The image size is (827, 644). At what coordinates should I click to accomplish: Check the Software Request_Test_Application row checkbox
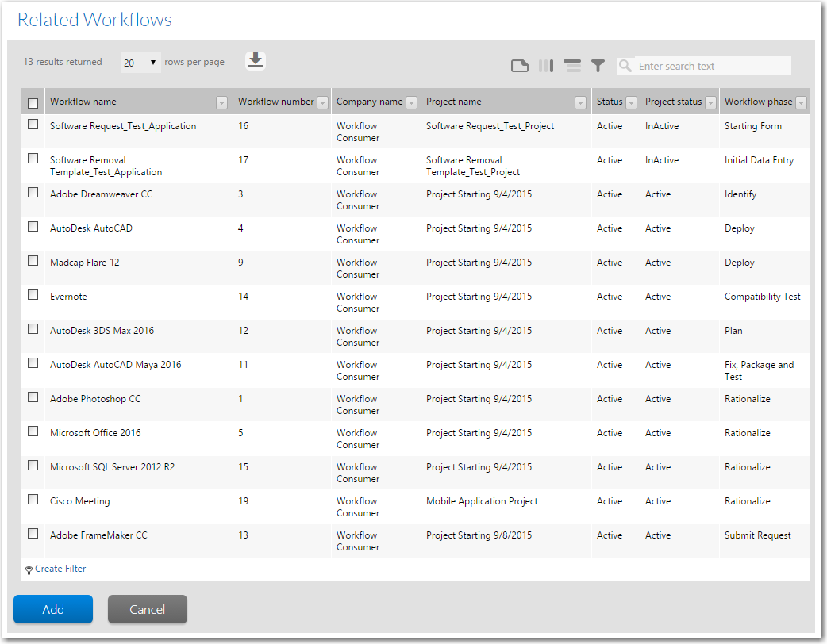click(33, 125)
